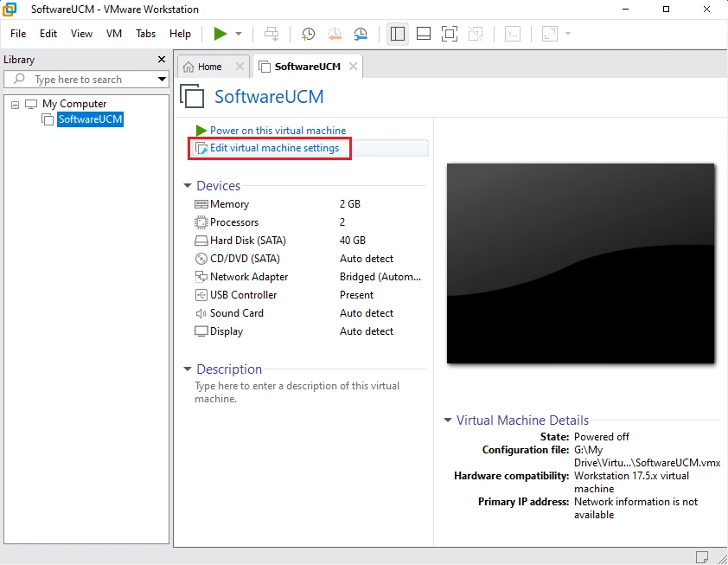Viewport: 728px width, 565px height.
Task: Open the VM menu
Action: pyautogui.click(x=114, y=34)
